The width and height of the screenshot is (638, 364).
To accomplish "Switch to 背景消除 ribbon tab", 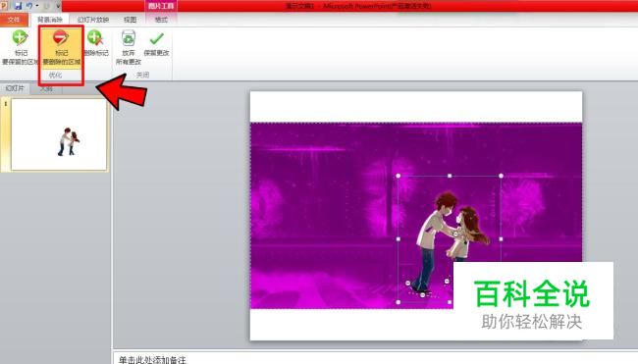I will [50, 20].
